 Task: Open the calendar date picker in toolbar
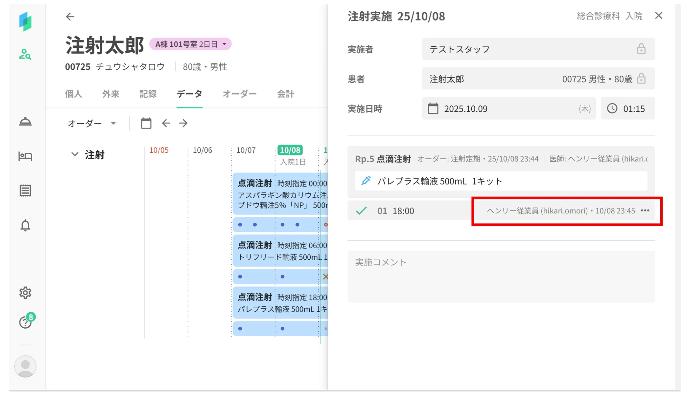[x=146, y=123]
